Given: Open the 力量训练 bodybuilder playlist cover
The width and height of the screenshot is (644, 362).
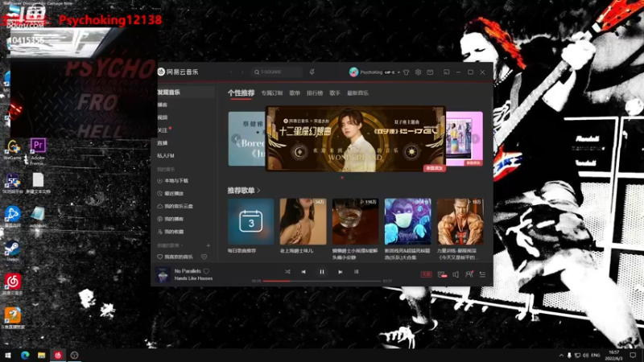Looking at the screenshot, I should [460, 222].
